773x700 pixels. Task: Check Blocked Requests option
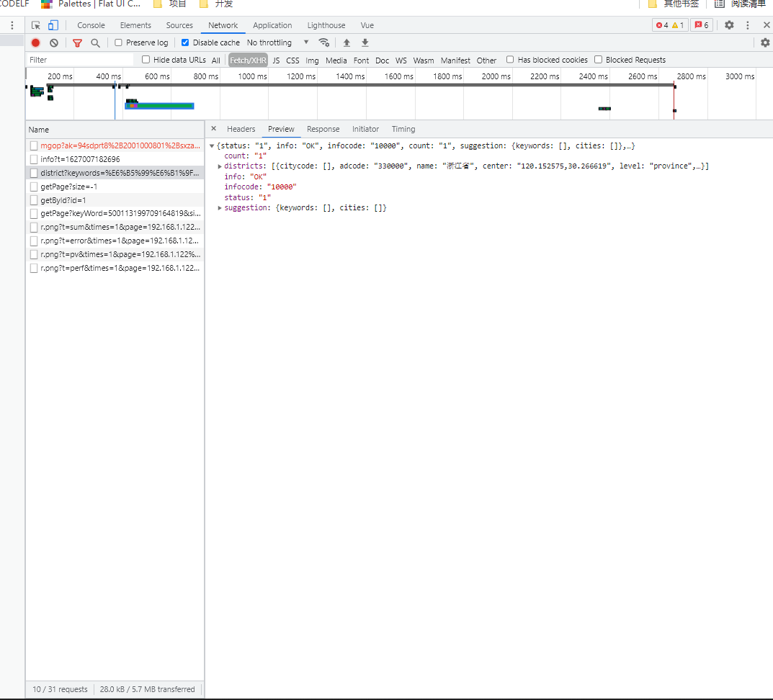pos(598,60)
